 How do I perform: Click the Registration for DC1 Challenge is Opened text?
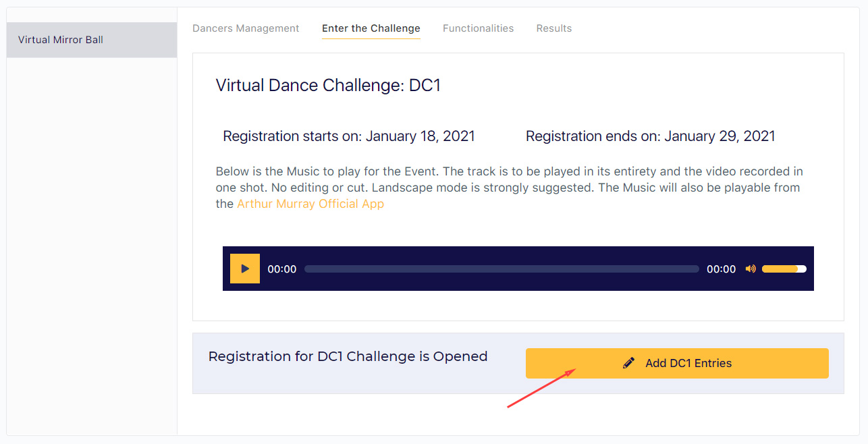coord(348,356)
